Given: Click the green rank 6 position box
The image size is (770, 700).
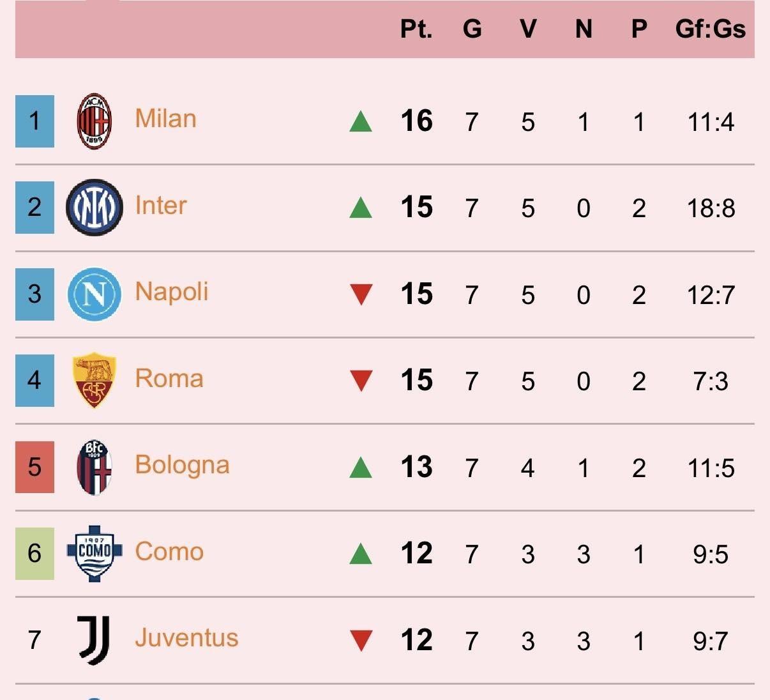Looking at the screenshot, I should 34,553.
